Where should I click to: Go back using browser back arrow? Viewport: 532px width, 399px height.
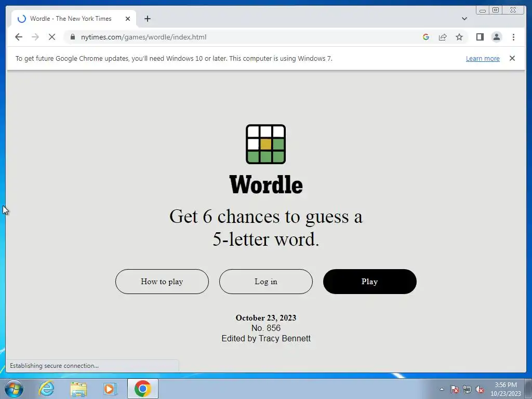coord(19,37)
